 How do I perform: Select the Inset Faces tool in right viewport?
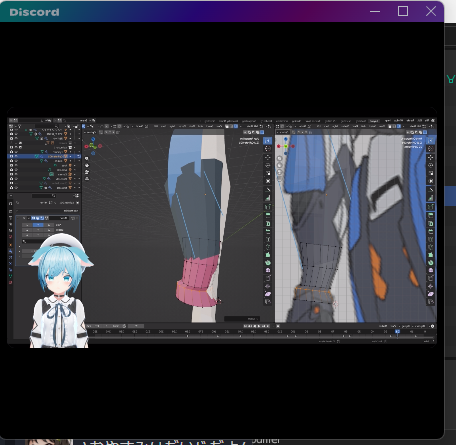coord(431,223)
